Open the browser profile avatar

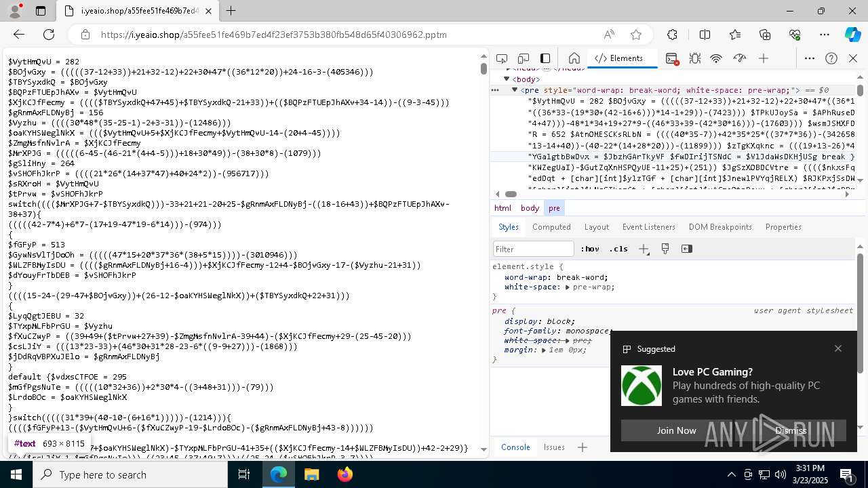coord(15,11)
